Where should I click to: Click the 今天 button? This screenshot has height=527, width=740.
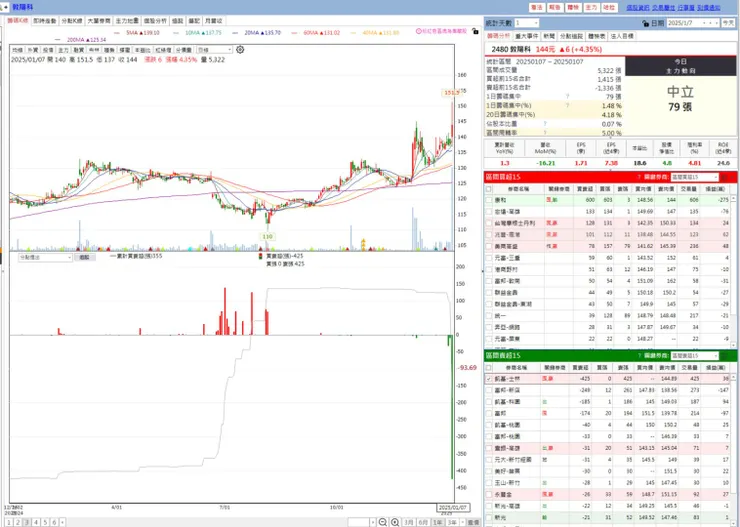tap(728, 23)
